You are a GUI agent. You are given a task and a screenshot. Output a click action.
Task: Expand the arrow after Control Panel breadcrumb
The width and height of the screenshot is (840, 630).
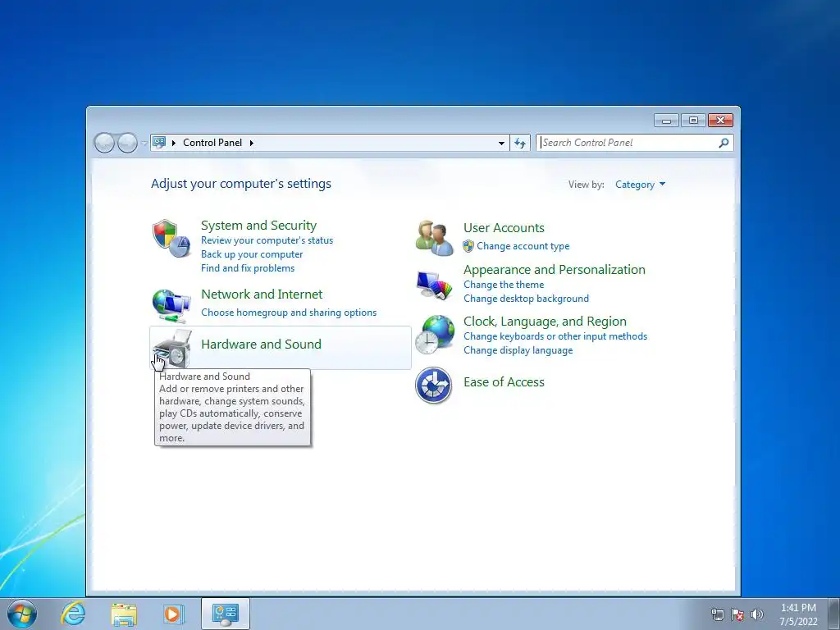251,143
